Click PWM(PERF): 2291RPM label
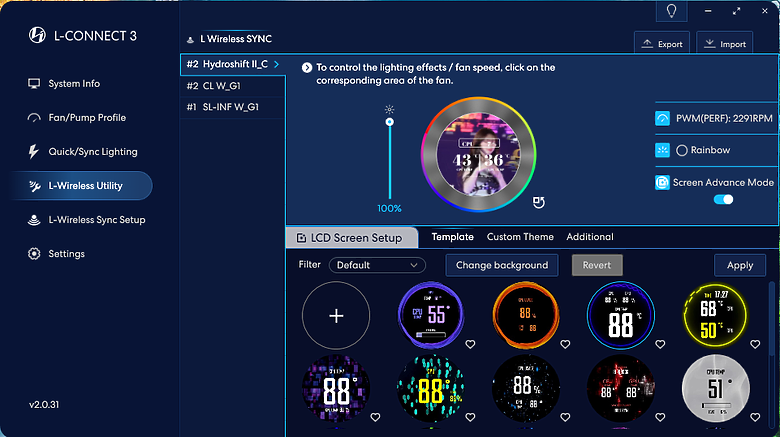This screenshot has width=780, height=437. click(724, 118)
